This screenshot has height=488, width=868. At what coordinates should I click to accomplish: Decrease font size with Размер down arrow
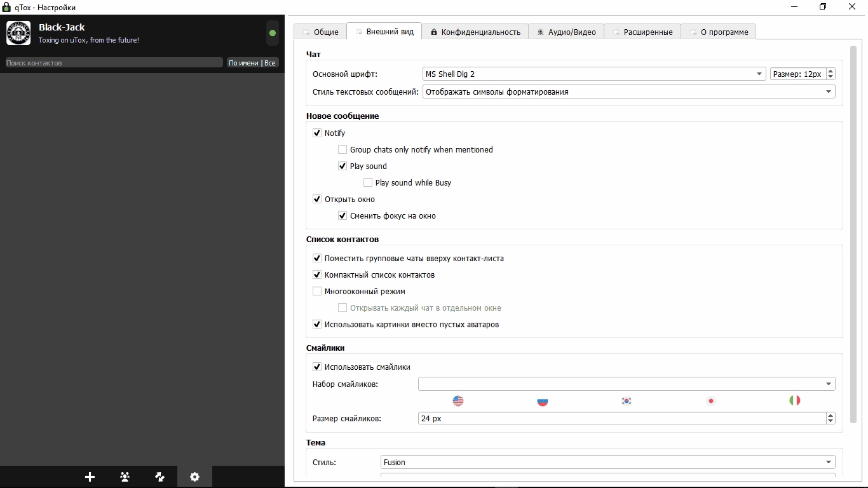(831, 78)
